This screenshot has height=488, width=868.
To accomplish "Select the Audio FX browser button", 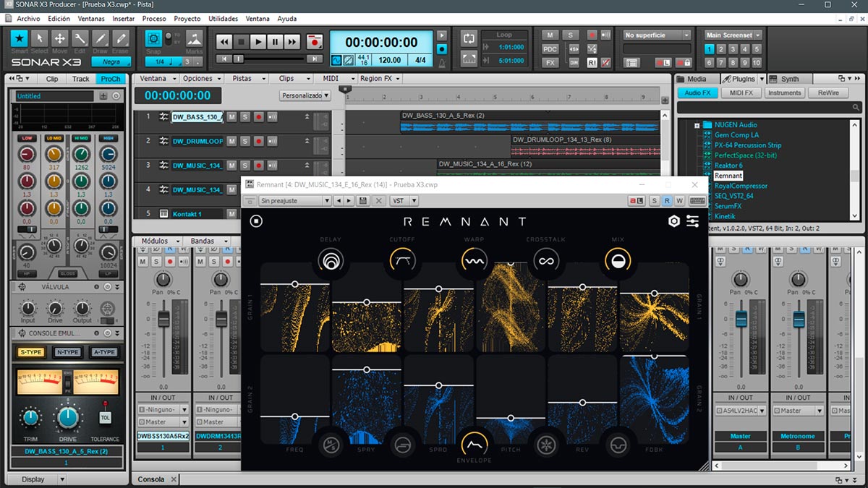I will coord(697,93).
